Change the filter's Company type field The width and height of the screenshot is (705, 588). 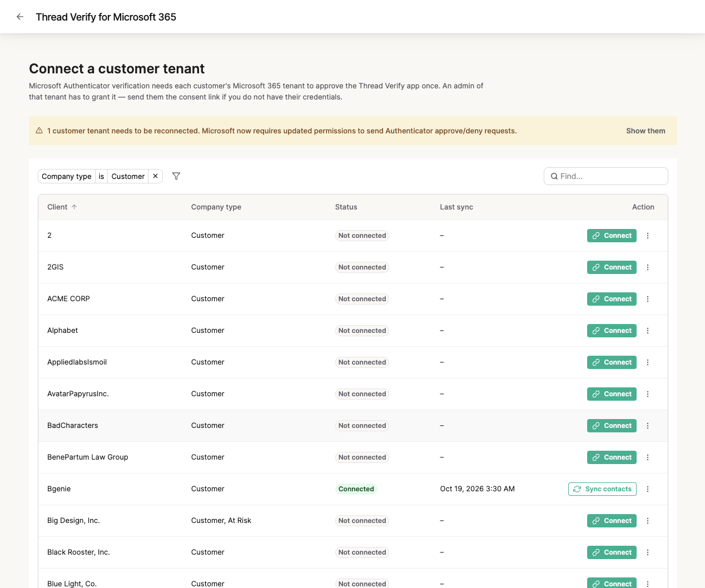click(67, 176)
